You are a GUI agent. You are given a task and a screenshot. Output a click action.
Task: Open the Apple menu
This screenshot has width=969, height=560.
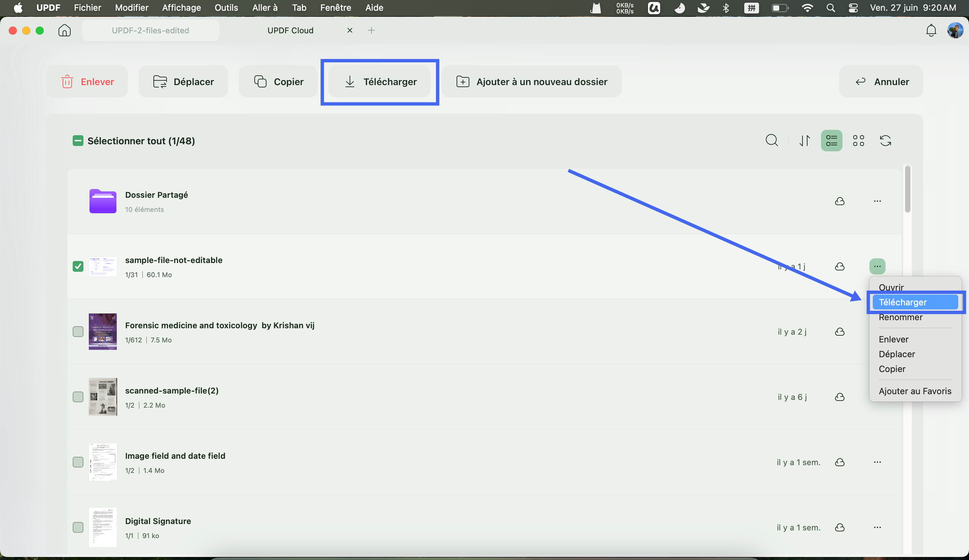[x=18, y=8]
